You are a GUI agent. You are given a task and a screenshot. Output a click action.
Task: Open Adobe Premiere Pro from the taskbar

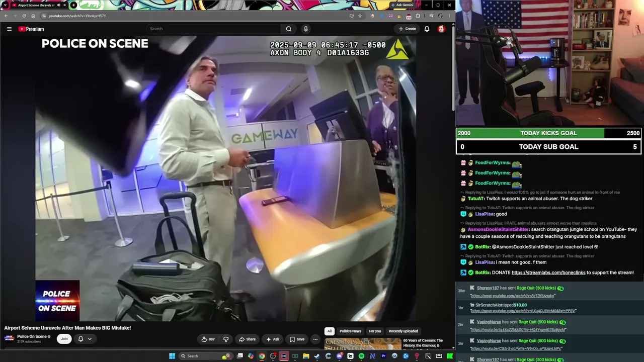383,356
